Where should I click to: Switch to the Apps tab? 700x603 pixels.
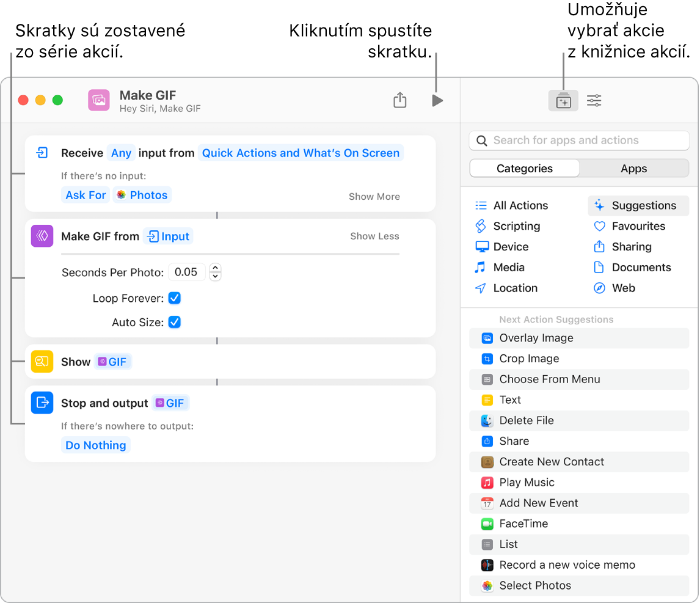tap(634, 169)
